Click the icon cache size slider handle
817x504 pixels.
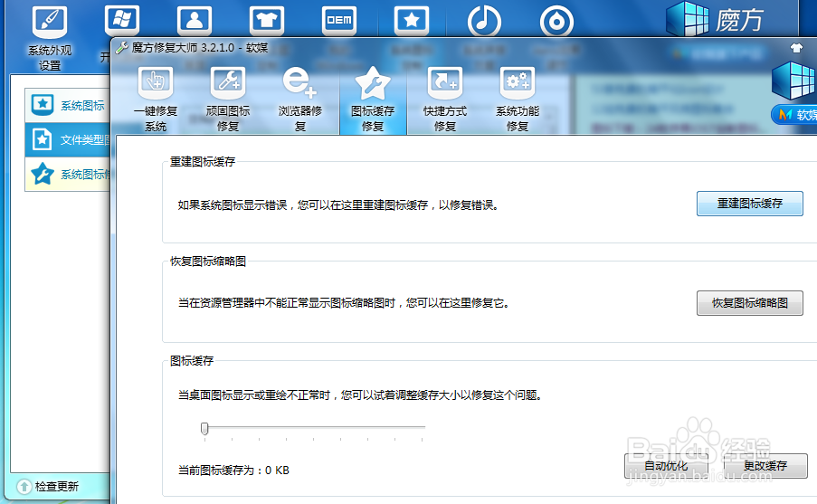pos(204,428)
